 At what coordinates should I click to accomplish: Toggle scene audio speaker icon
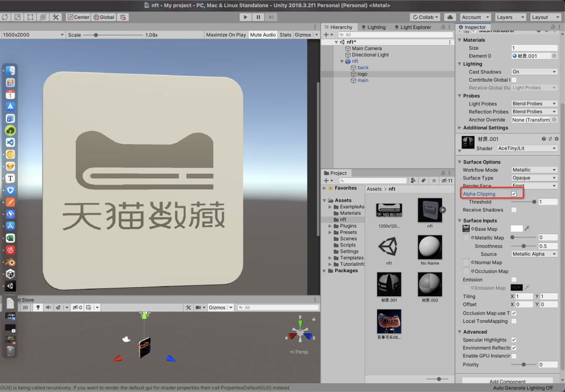click(48, 308)
